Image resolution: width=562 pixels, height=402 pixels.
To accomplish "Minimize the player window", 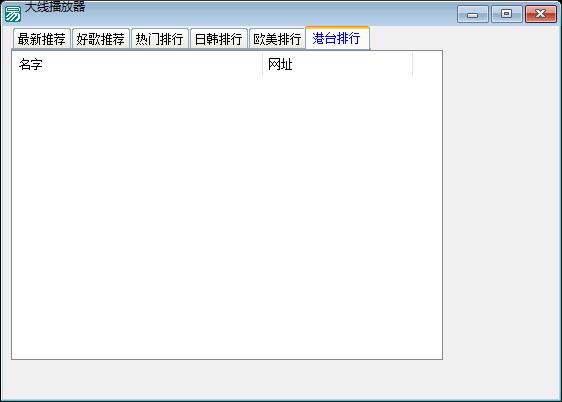I will 473,14.
